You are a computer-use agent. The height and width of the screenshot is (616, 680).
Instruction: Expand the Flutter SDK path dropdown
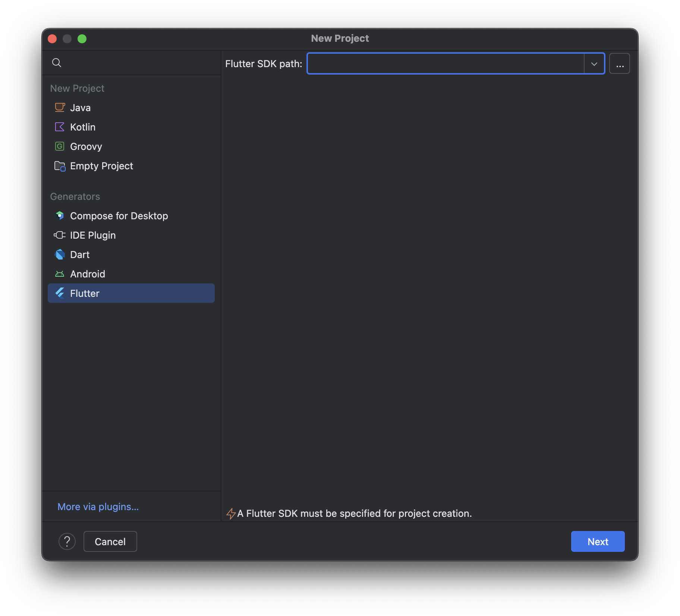pos(594,64)
